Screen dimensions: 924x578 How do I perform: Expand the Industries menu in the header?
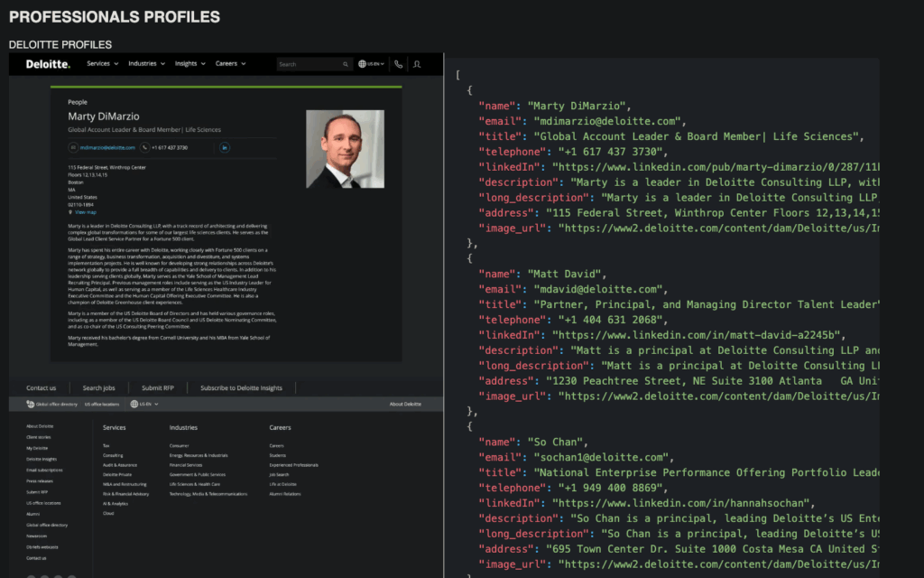147,64
